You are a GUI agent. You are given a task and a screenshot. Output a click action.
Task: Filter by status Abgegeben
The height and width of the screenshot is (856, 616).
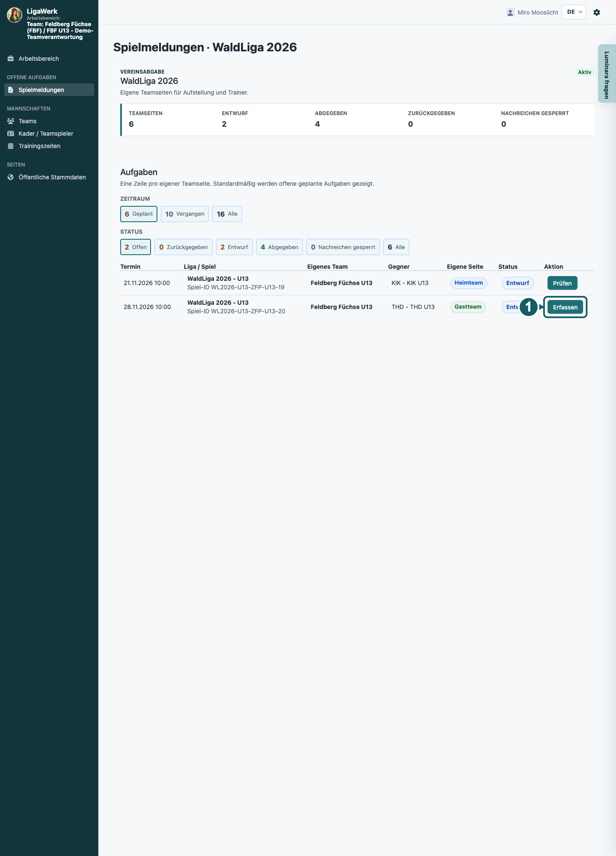click(279, 247)
